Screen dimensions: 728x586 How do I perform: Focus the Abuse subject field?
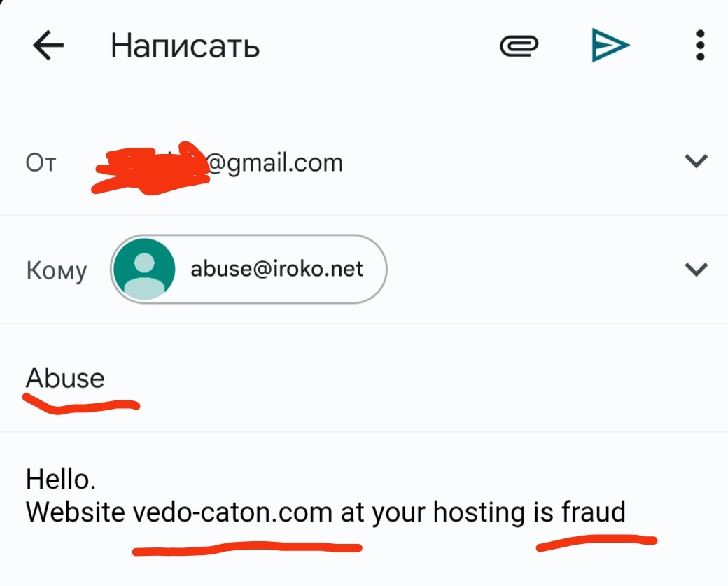(x=364, y=378)
